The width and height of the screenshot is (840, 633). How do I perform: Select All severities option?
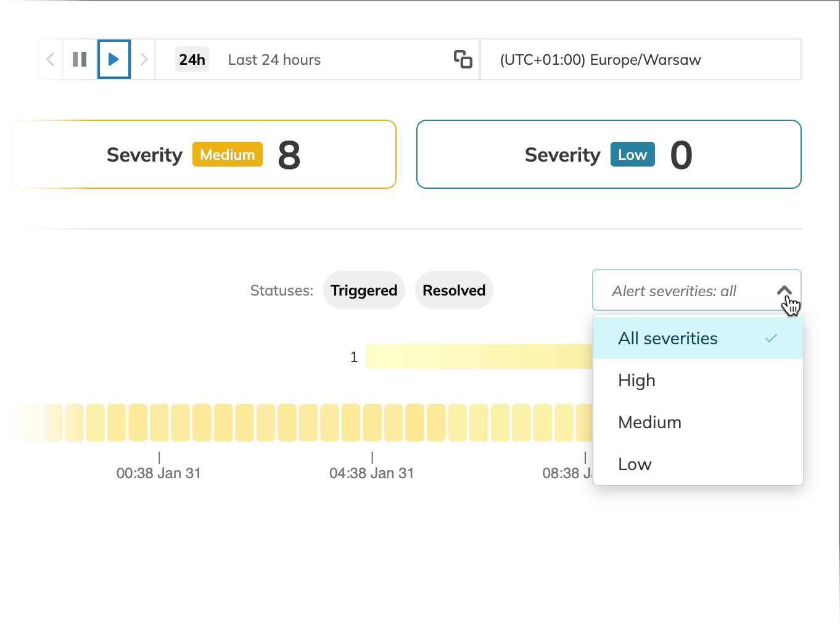[698, 338]
